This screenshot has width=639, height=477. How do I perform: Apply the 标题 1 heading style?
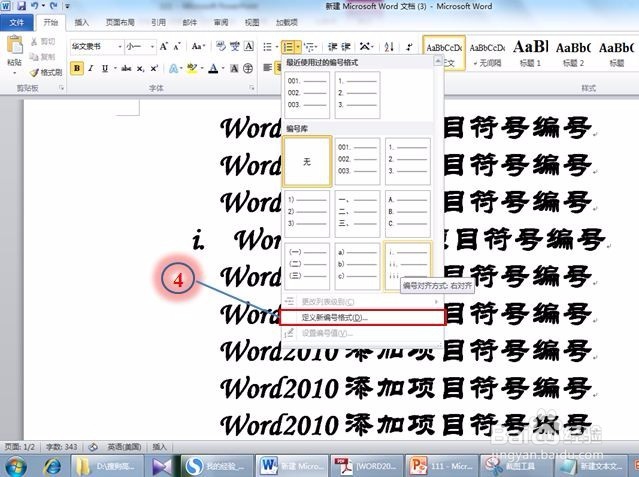(531, 53)
